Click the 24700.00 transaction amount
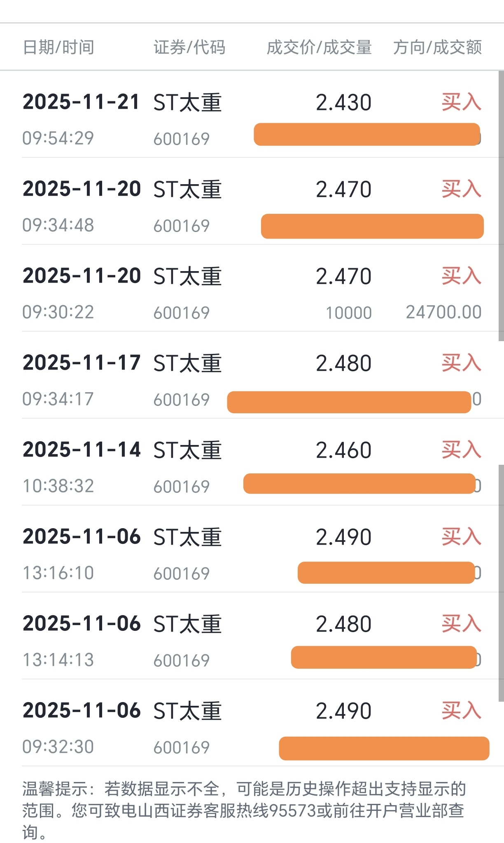This screenshot has width=504, height=843. coord(443,312)
